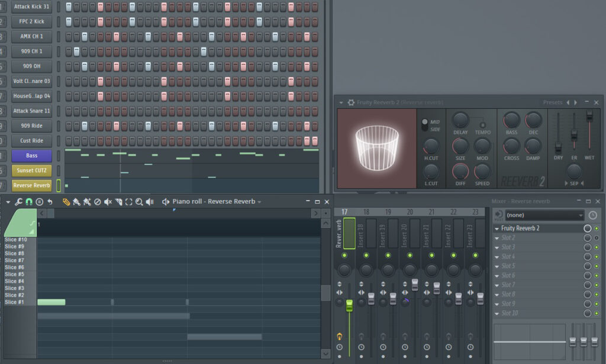Click the clock icon under Insert 21
The height and width of the screenshot is (364, 606).
tap(427, 347)
